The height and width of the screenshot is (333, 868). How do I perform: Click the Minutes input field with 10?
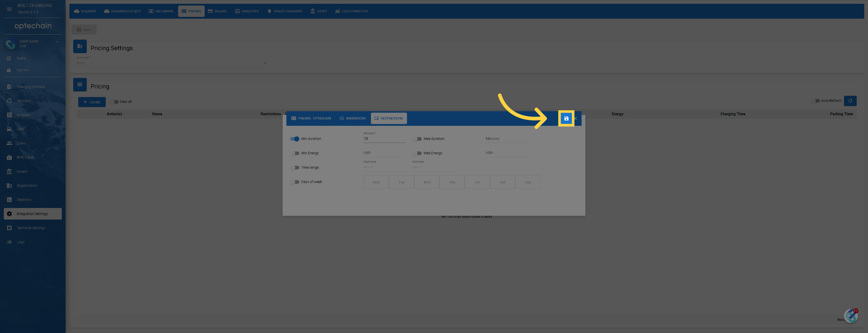click(385, 139)
